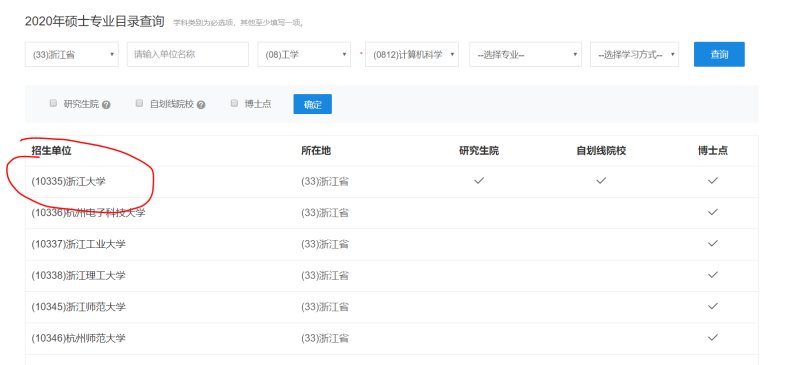Open the (33)浙江省 province dropdown
800x365 pixels.
71,54
